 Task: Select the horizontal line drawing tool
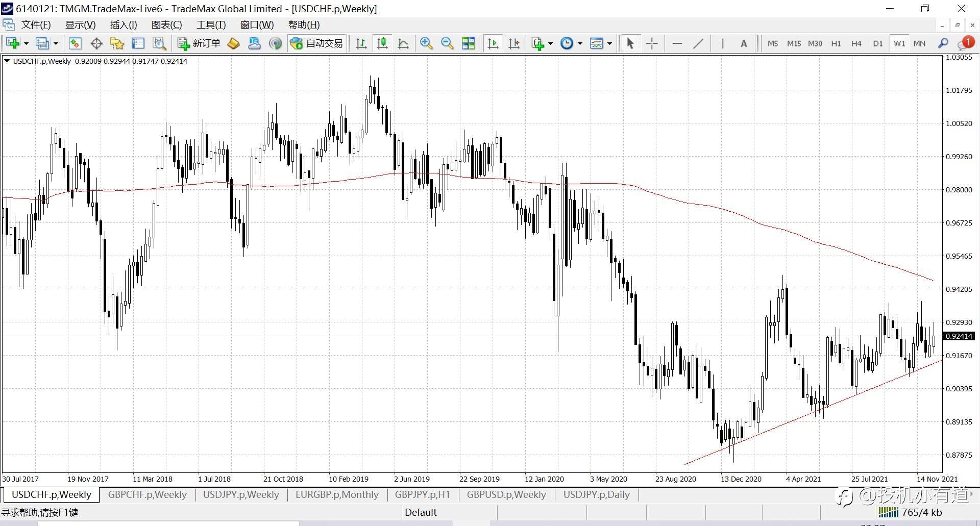point(677,43)
